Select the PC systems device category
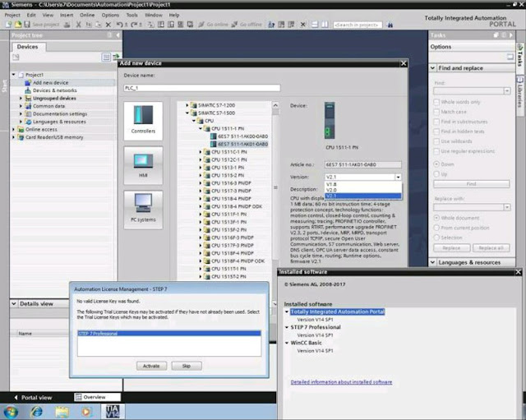Image resolution: width=526 pixels, height=420 pixels. 143,210
